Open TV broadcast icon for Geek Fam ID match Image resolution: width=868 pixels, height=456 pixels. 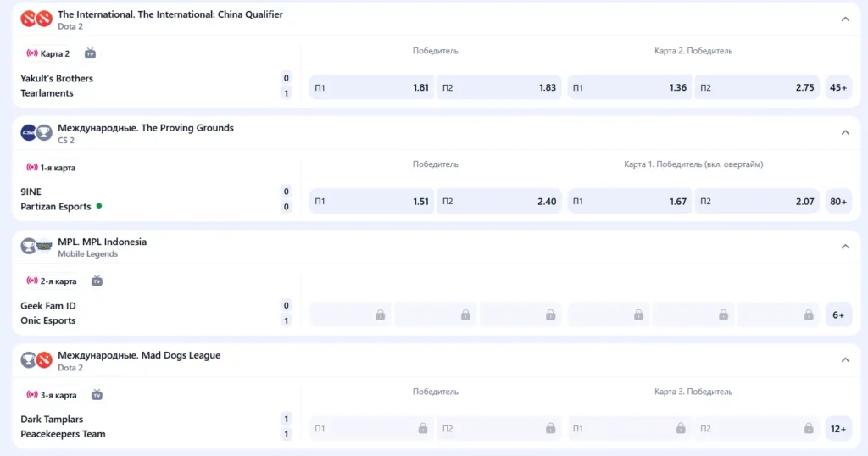pos(97,281)
